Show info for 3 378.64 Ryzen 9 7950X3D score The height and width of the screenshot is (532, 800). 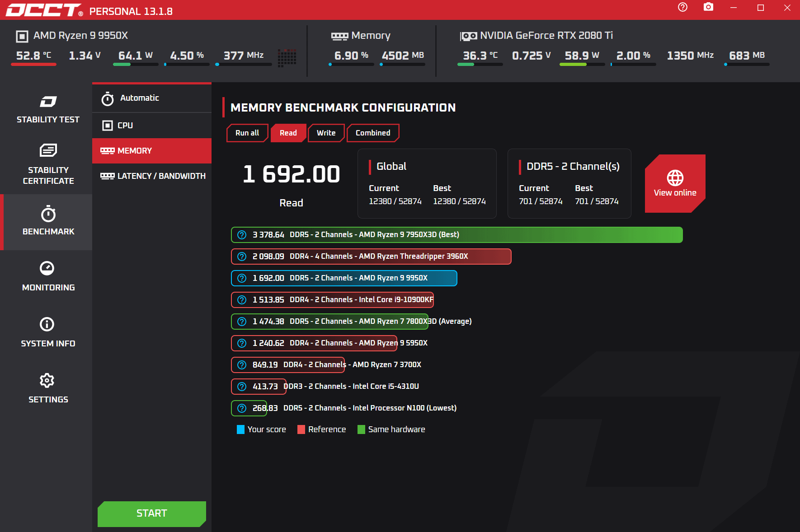[242, 235]
